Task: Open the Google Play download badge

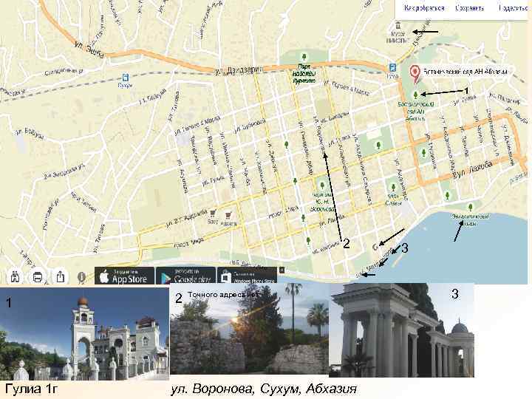Action: [x=185, y=276]
